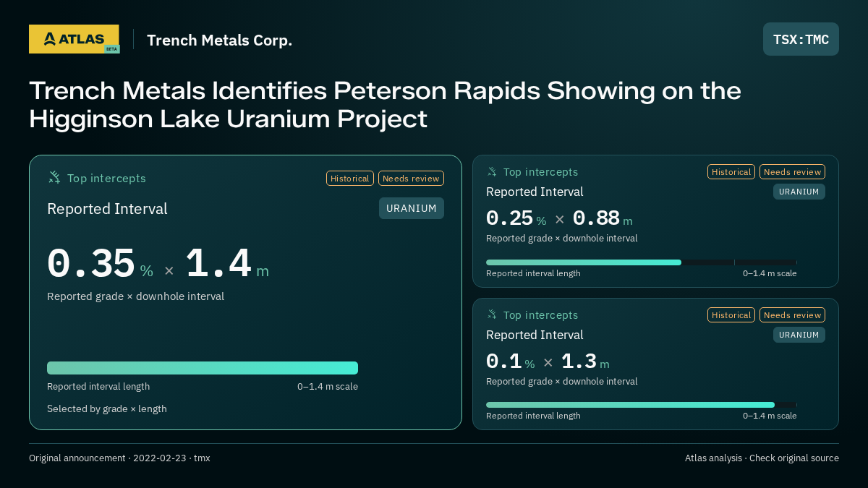This screenshot has width=868, height=488.
Task: Click the 0.88 interval value
Action: (596, 218)
